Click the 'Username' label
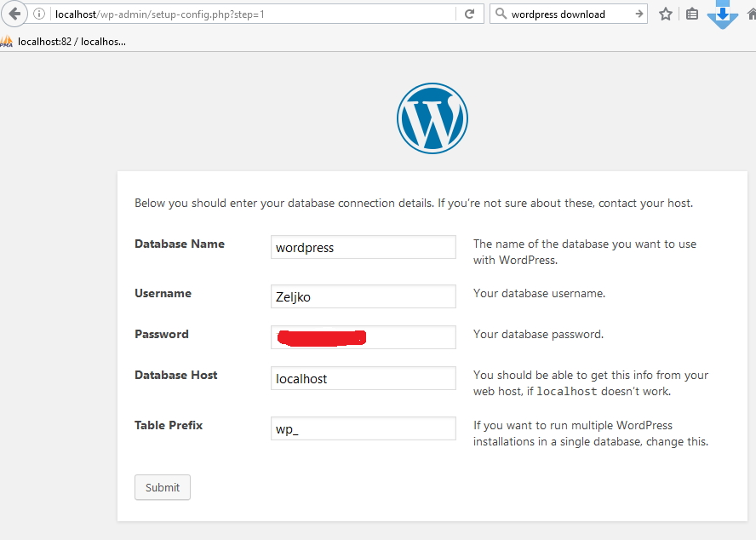Viewport: 756px width, 540px height. (163, 293)
